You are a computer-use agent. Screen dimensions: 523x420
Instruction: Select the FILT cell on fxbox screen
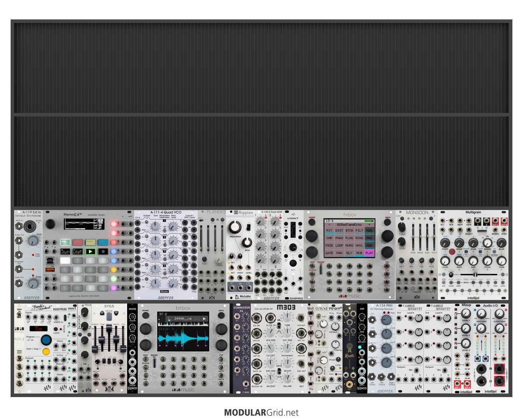(359, 230)
